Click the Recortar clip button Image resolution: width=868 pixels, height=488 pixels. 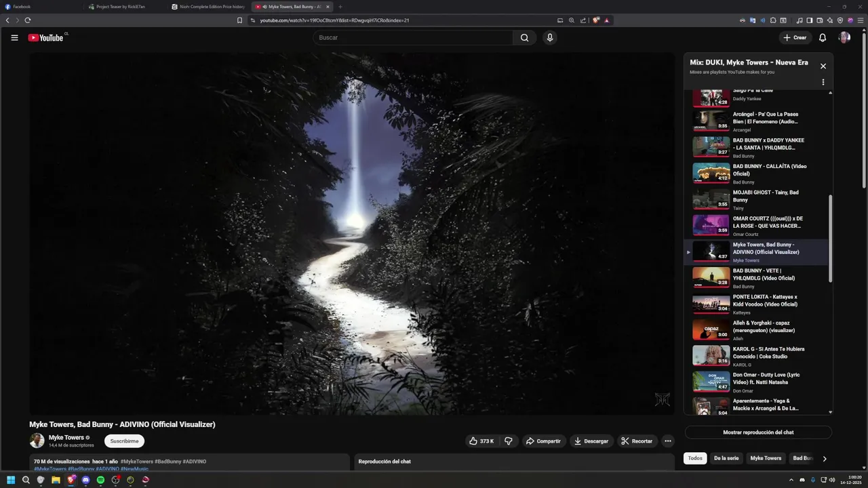pos(637,441)
